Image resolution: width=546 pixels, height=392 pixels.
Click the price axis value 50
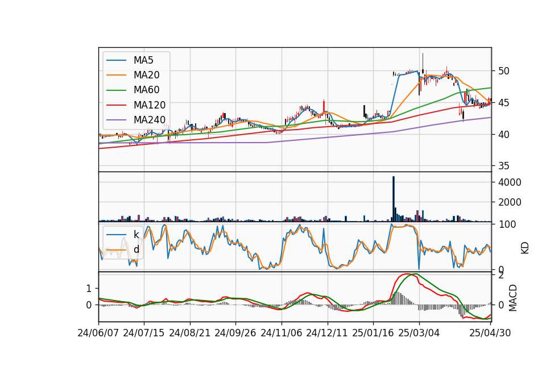tap(504, 71)
